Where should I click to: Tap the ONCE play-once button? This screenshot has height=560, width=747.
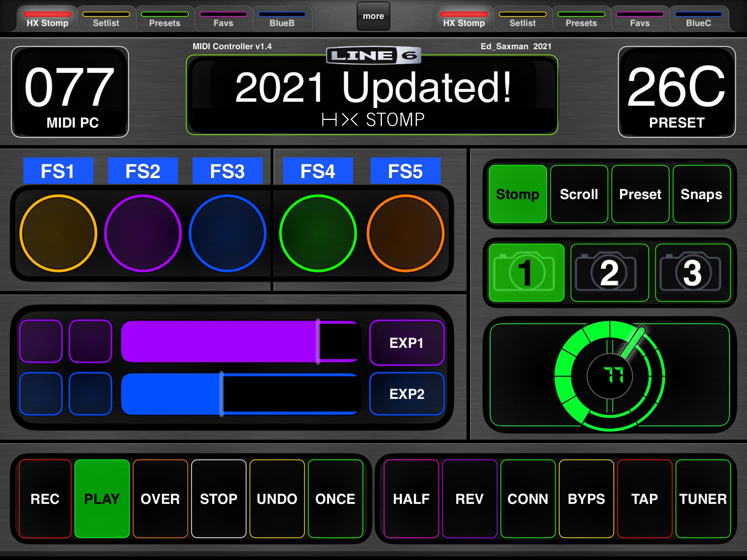[336, 499]
